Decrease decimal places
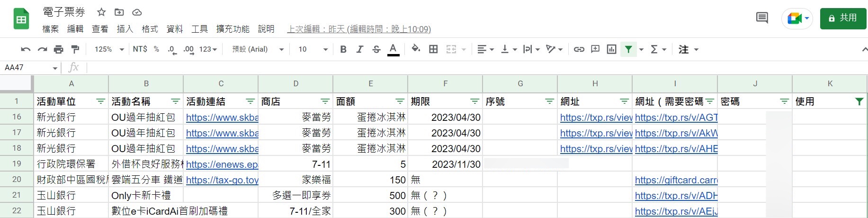Screen dimensions: 868x218 172,49
